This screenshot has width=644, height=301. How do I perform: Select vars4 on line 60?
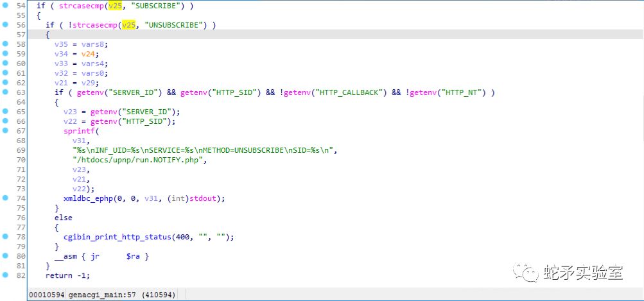[x=94, y=64]
